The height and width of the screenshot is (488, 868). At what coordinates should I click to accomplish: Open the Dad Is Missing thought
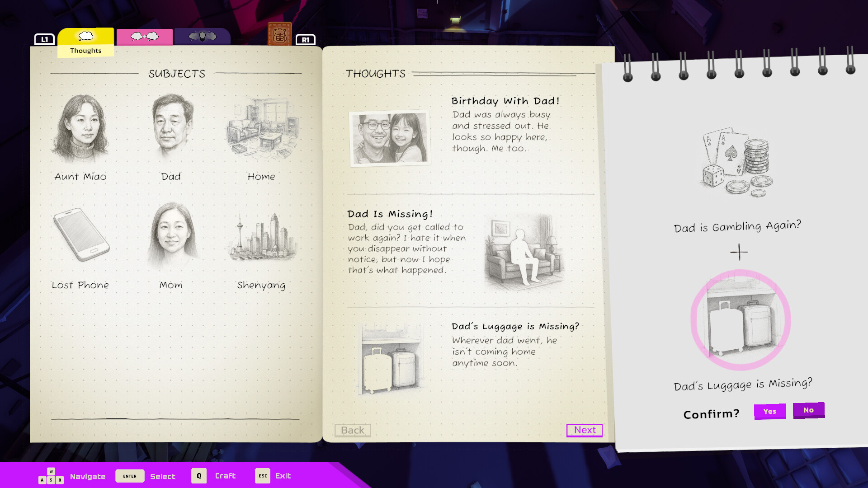coord(470,246)
